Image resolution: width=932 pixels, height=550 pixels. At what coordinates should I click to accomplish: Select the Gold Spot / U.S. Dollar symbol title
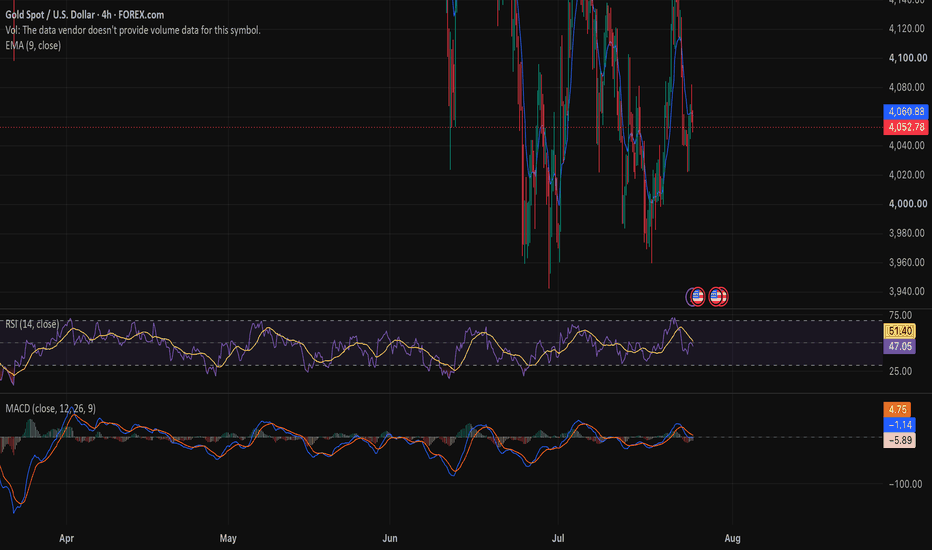click(84, 15)
